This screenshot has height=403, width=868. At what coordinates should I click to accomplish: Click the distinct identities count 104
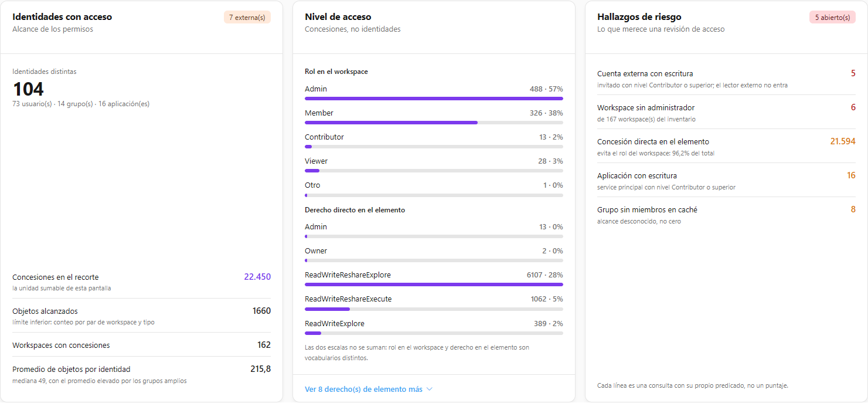point(28,89)
